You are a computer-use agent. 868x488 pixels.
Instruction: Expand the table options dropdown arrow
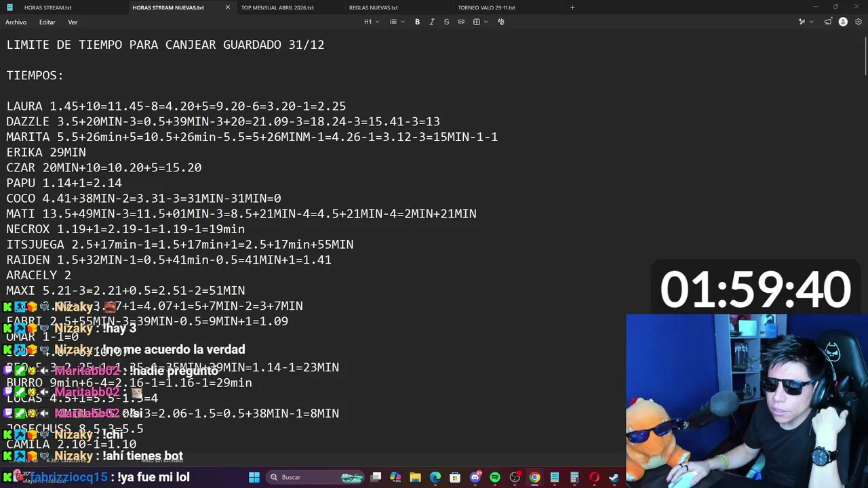point(486,22)
